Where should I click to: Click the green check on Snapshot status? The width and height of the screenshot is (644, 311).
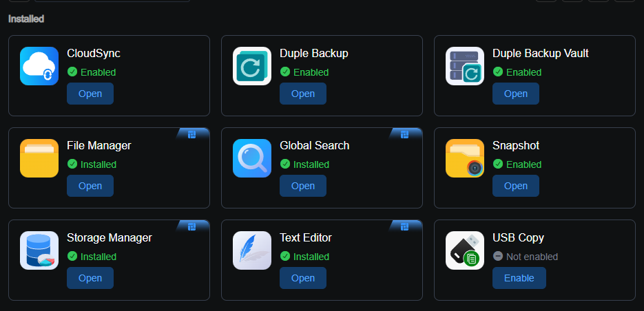coord(498,164)
